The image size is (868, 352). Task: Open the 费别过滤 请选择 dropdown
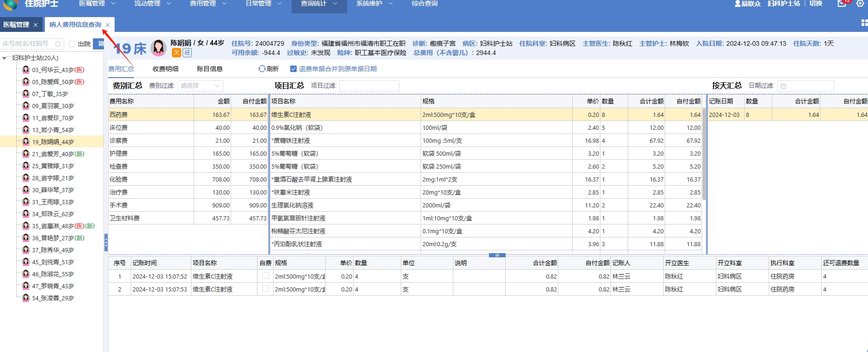(x=201, y=86)
